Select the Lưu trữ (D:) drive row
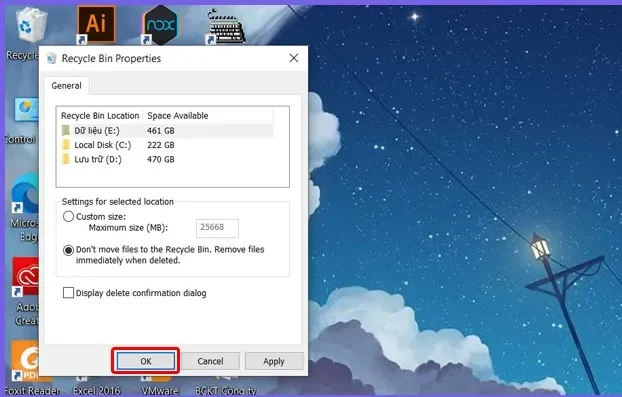This screenshot has width=622, height=397. point(166,159)
